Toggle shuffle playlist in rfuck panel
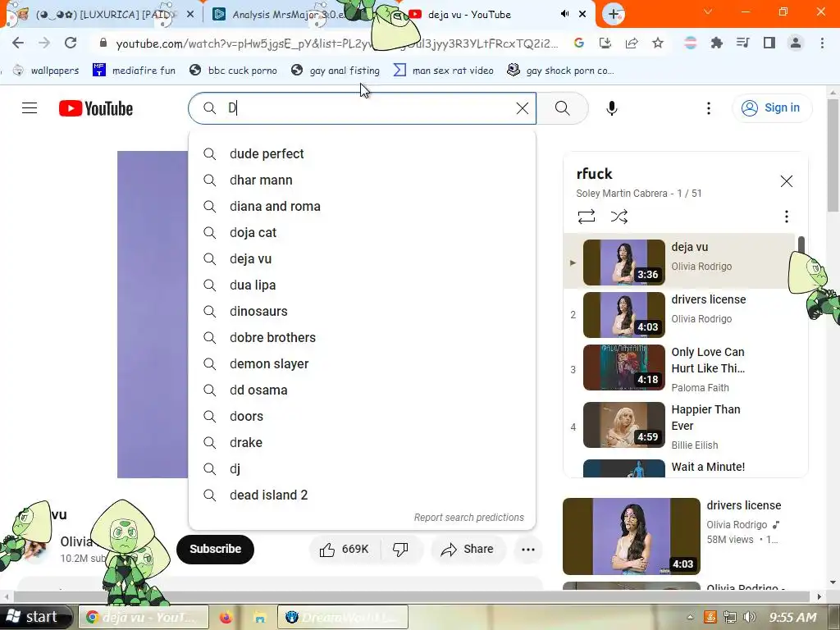The width and height of the screenshot is (840, 630). [x=619, y=217]
